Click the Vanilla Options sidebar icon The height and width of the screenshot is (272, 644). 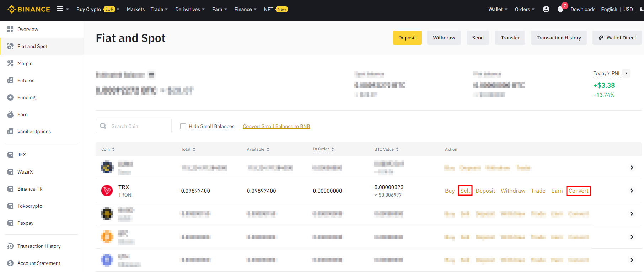(x=10, y=132)
